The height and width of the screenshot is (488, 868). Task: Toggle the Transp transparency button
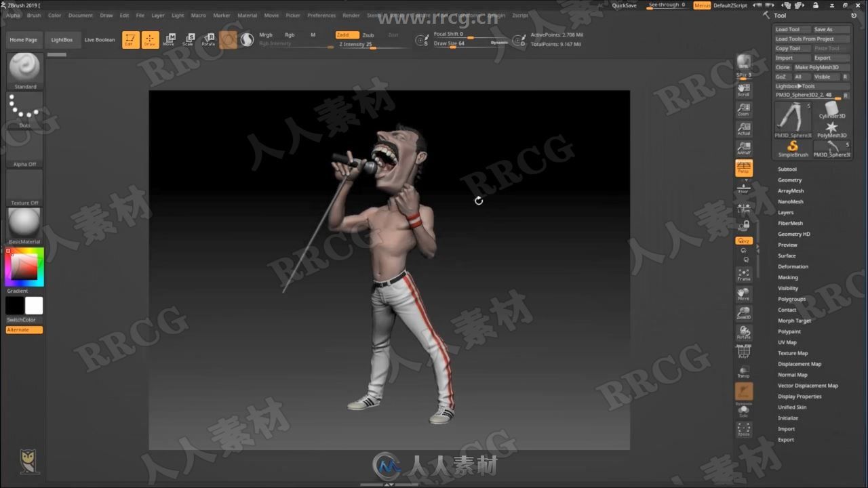coord(744,371)
